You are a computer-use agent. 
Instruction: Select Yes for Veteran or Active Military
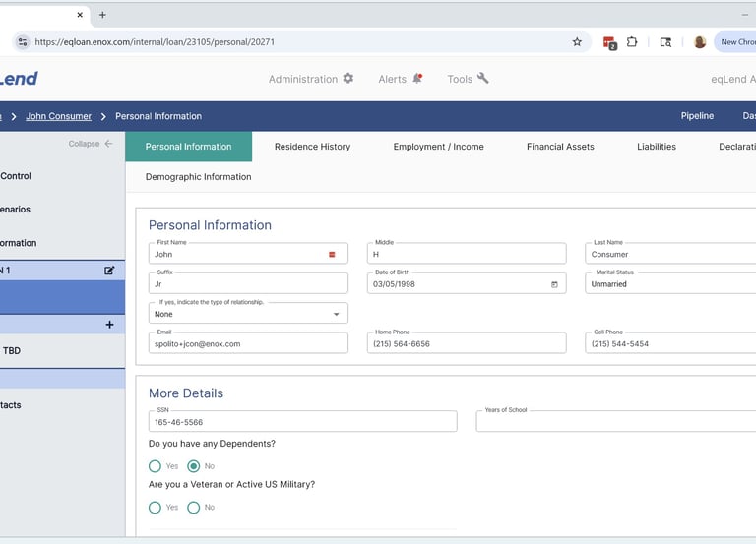[155, 508]
